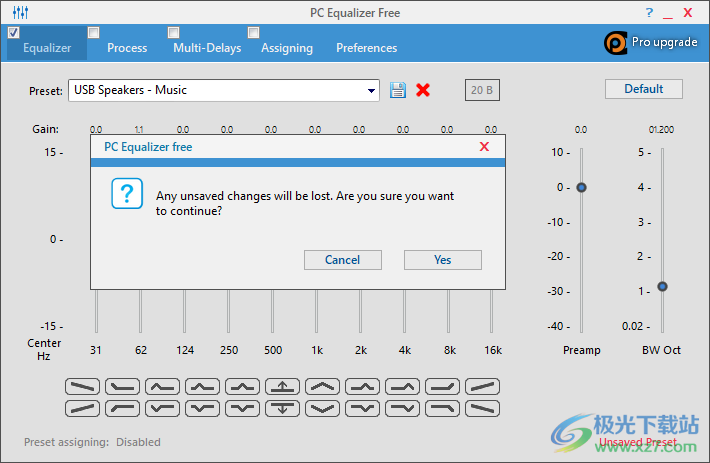This screenshot has height=463, width=710.
Task: Apply the narrow peak near left edge curve
Action: click(163, 387)
